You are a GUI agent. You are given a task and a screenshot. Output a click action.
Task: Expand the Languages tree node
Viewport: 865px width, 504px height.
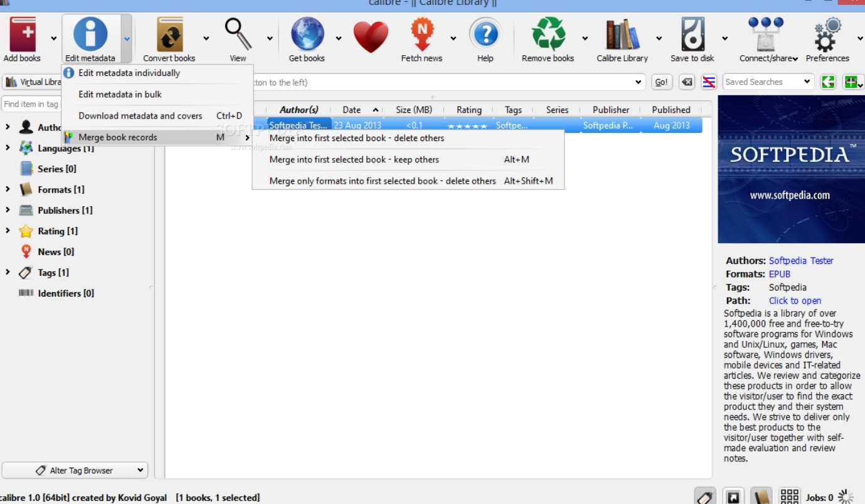pos(8,148)
